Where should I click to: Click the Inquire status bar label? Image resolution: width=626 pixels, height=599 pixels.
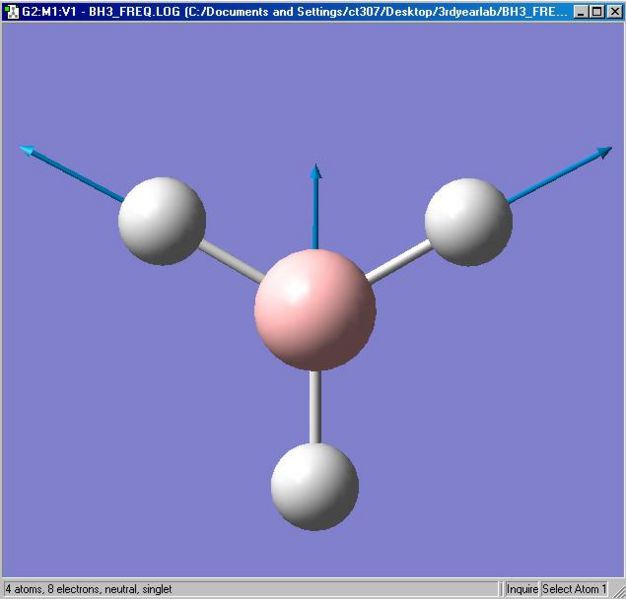[x=522, y=589]
